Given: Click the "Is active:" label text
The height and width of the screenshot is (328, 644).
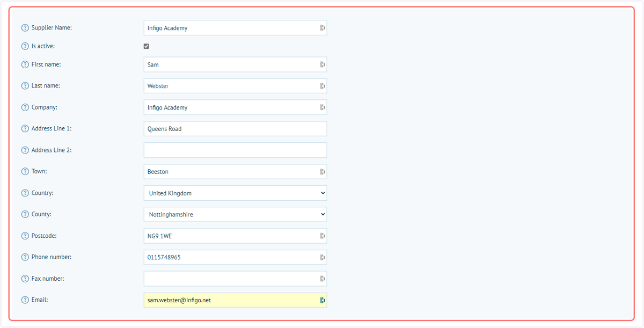Looking at the screenshot, I should pos(43,46).
